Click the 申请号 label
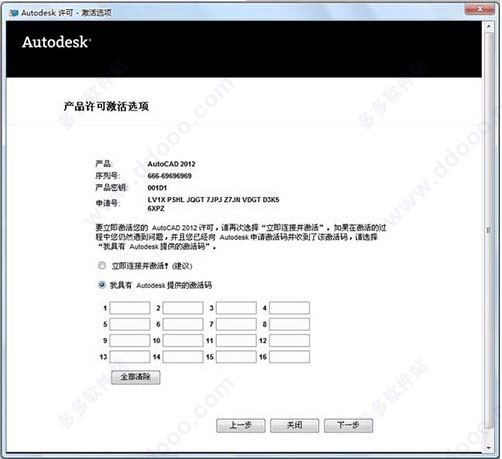Viewport: 502px width, 459px height. coord(108,203)
